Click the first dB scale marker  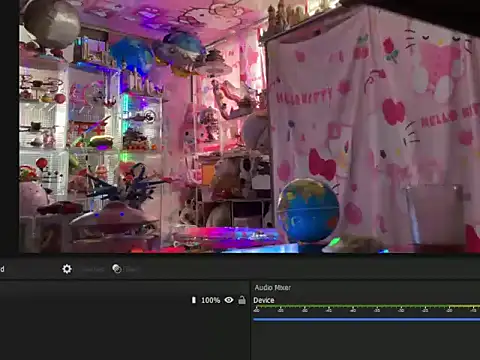(x=256, y=310)
